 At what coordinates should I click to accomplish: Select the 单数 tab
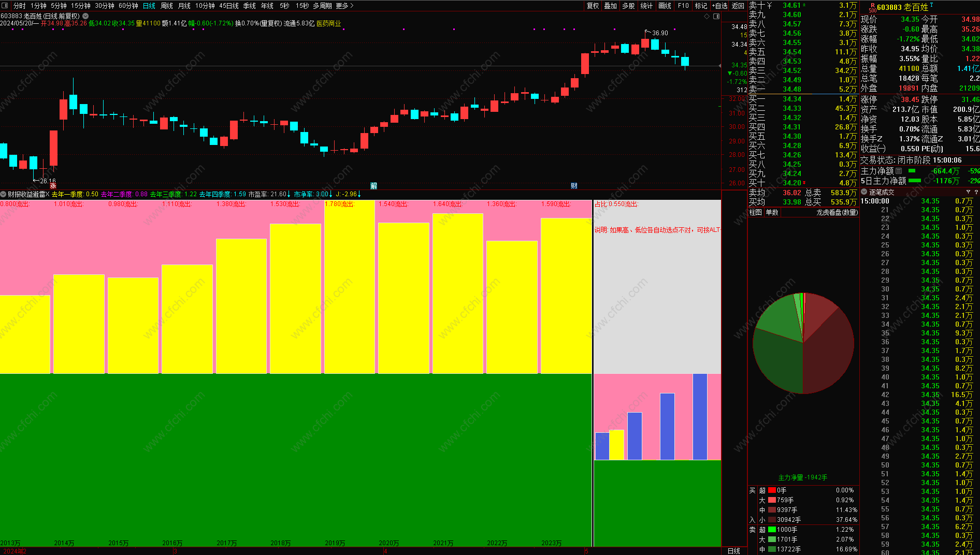point(772,212)
